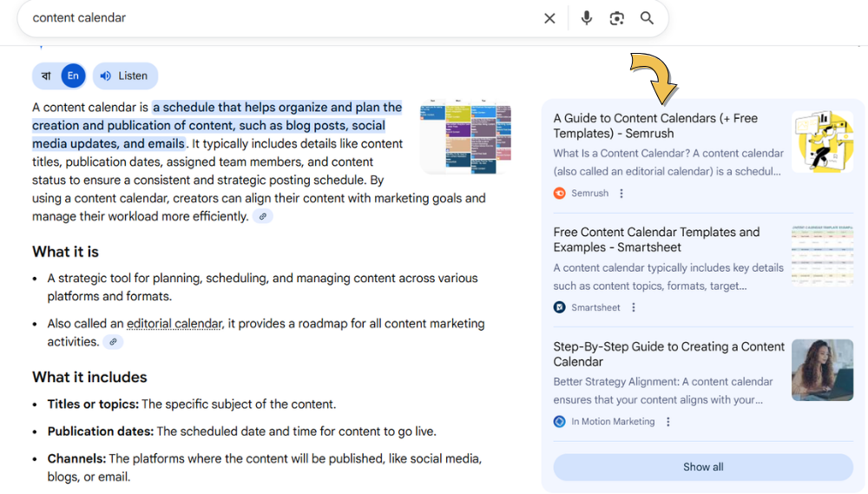Click the In Motion Marketing favicon
The width and height of the screenshot is (868, 494).
(x=560, y=421)
